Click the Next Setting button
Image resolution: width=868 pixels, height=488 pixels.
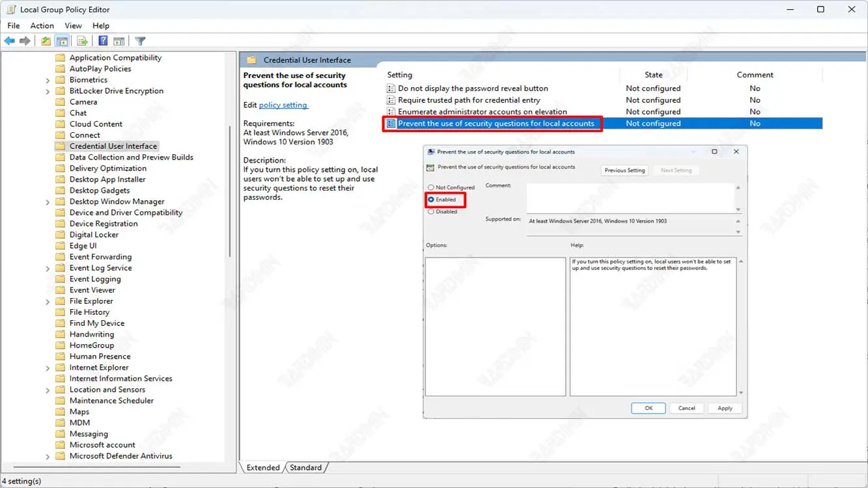[676, 170]
